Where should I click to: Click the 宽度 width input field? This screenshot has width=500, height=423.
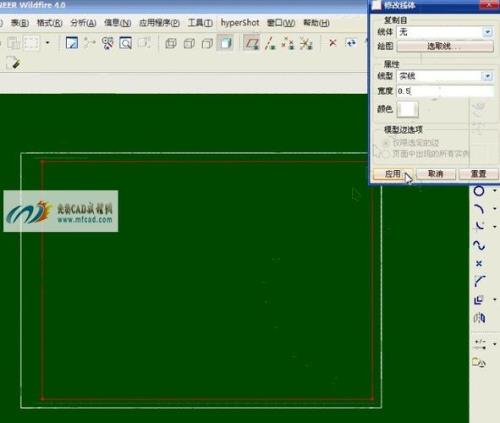[445, 91]
